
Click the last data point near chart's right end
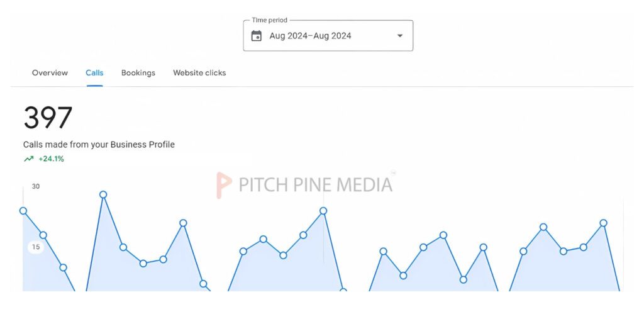pyautogui.click(x=603, y=223)
